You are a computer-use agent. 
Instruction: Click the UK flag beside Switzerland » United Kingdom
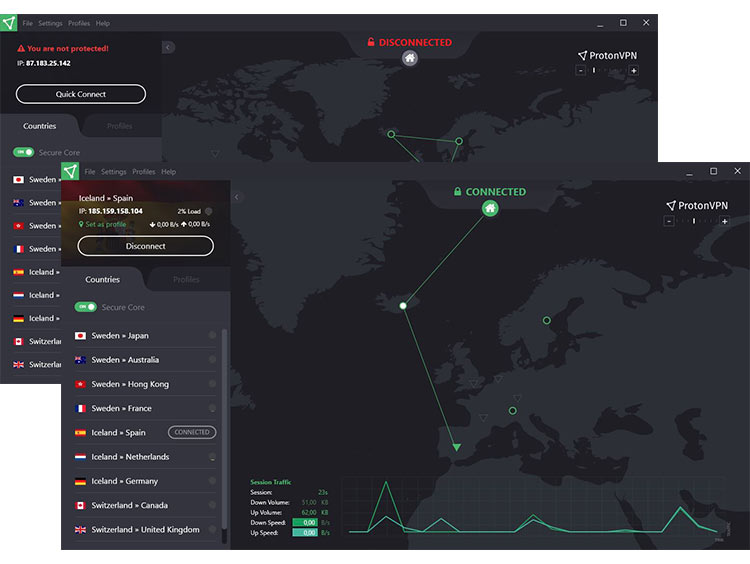click(x=80, y=530)
